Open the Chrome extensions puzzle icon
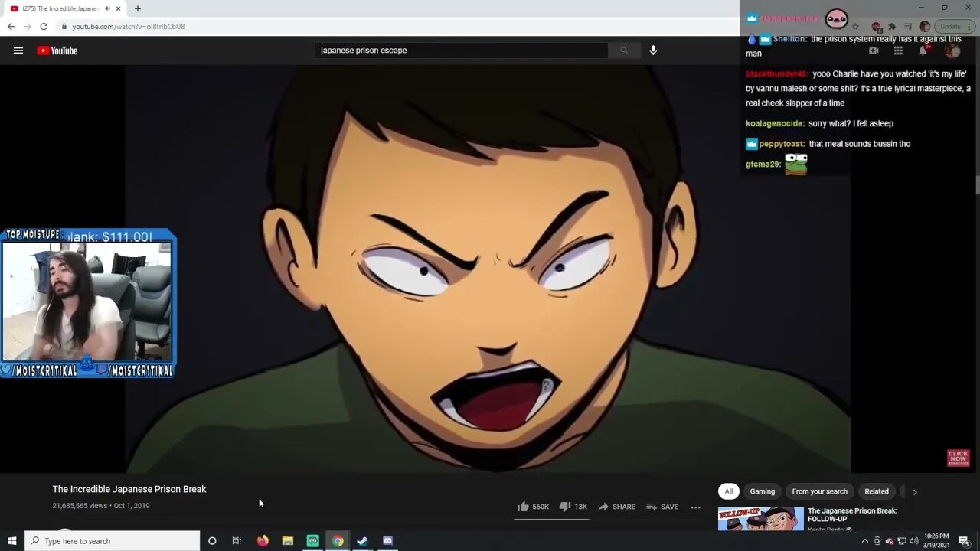Image resolution: width=980 pixels, height=551 pixels. (892, 26)
